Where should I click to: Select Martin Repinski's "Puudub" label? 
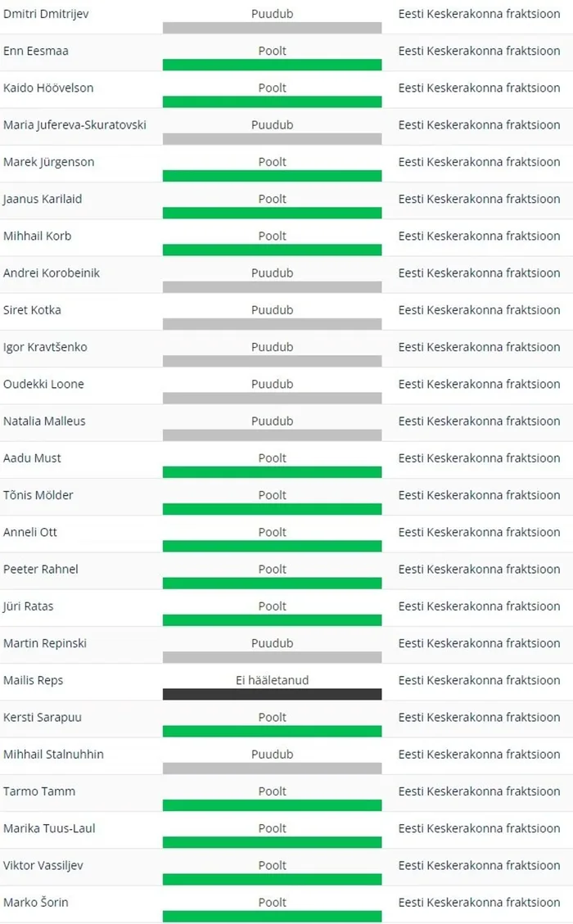point(272,643)
